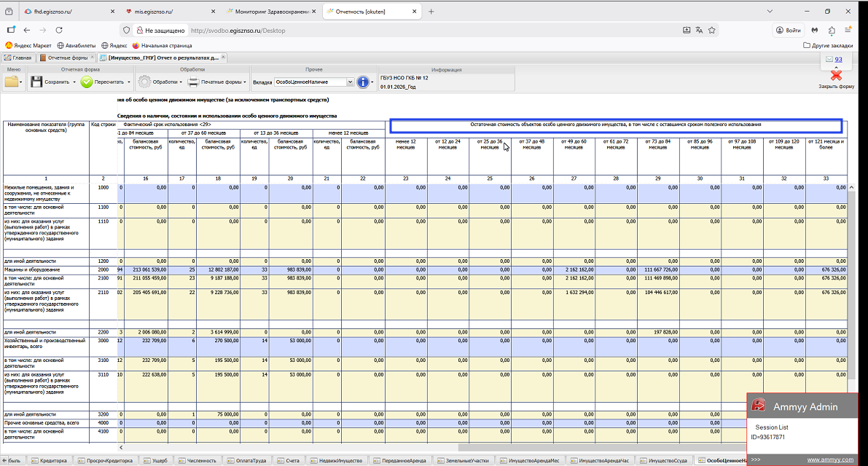Click the browser page translate icon

699,31
